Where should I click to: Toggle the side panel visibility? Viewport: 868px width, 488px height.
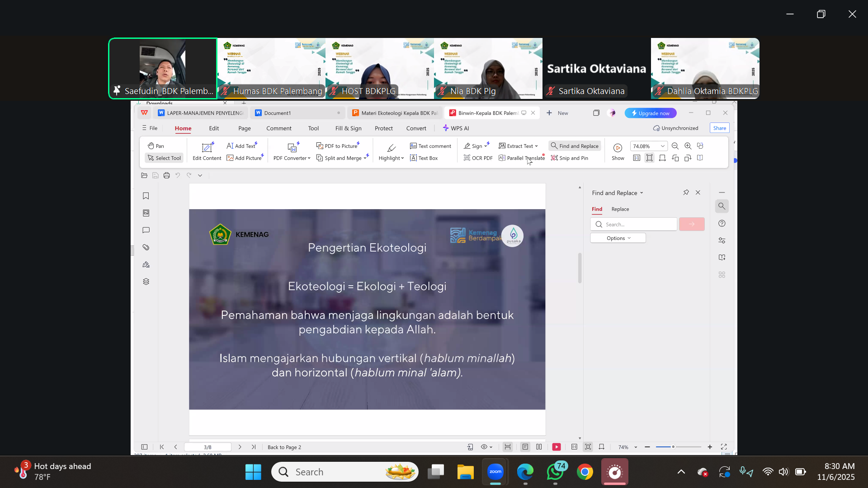[144, 447]
